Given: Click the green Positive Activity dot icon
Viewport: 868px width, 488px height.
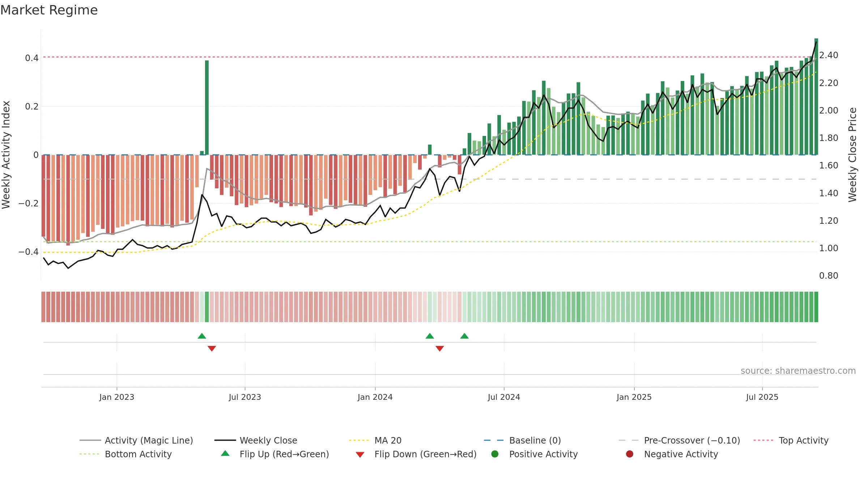Looking at the screenshot, I should tap(495, 454).
